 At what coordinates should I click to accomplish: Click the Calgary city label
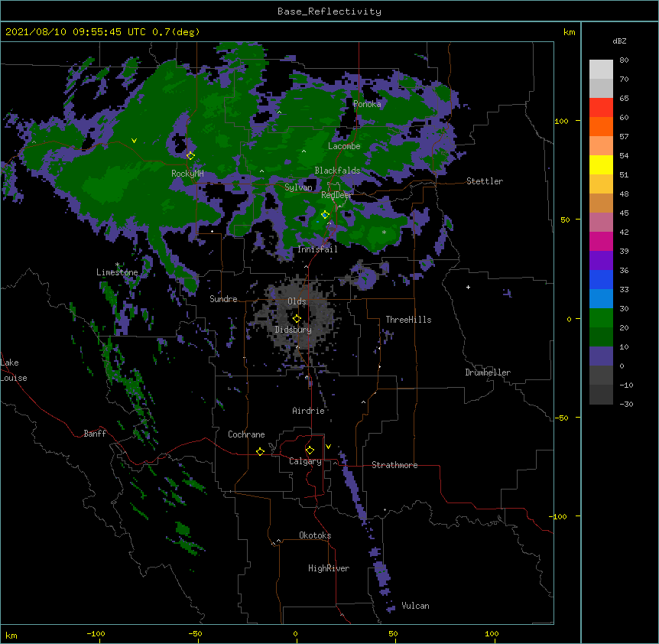(x=305, y=461)
